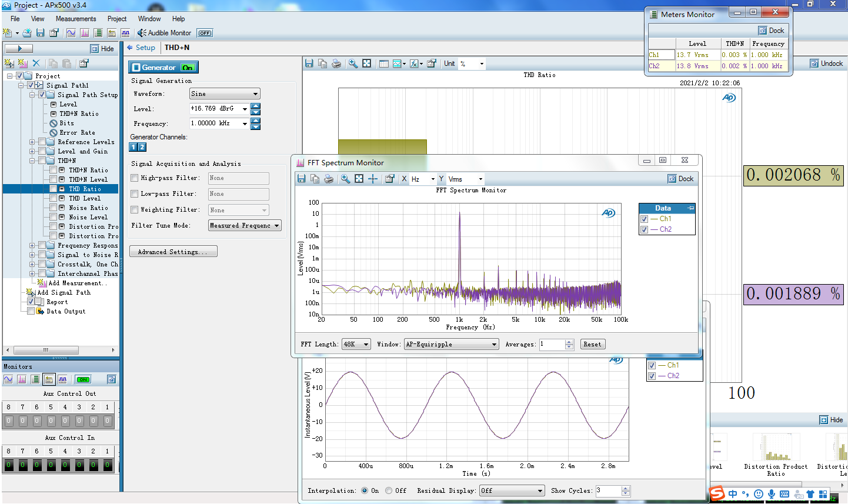
Task: Click the Advanced Settings button
Action: pyautogui.click(x=173, y=252)
